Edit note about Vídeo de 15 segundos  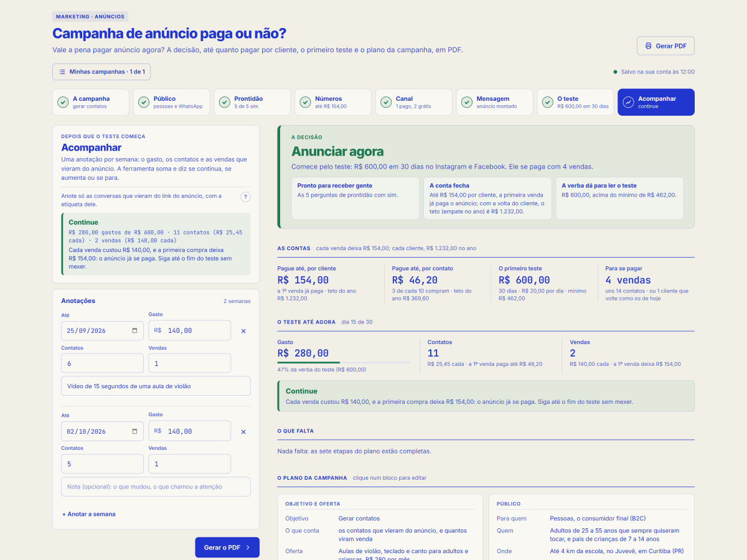tap(156, 386)
